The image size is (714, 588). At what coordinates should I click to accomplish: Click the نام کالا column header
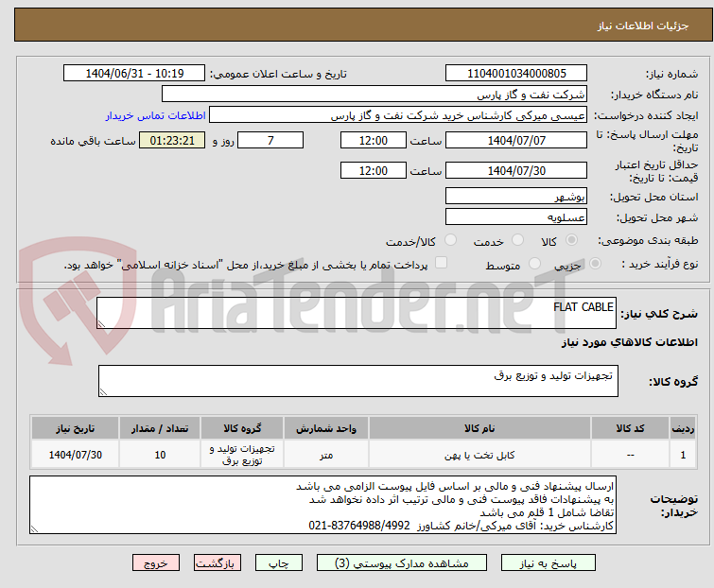[x=479, y=428]
